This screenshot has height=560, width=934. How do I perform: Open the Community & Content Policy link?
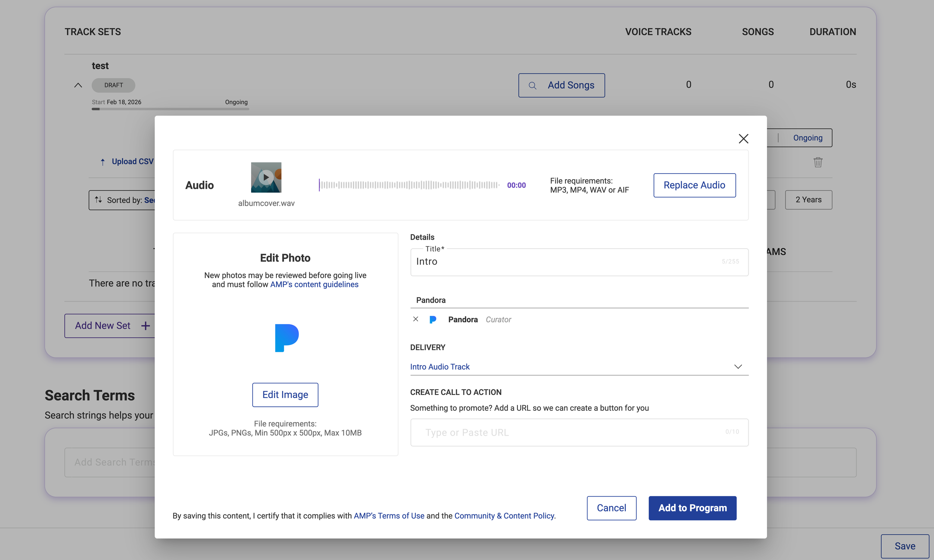click(504, 516)
